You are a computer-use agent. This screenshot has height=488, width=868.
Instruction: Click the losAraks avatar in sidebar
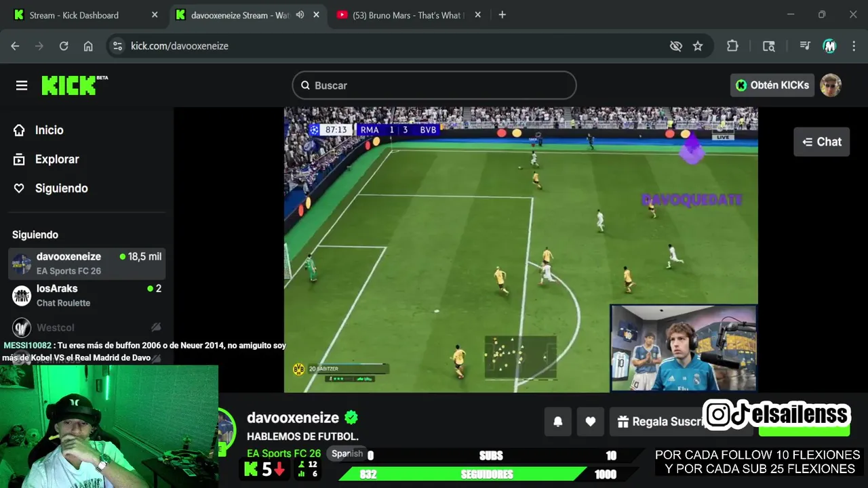tap(22, 296)
